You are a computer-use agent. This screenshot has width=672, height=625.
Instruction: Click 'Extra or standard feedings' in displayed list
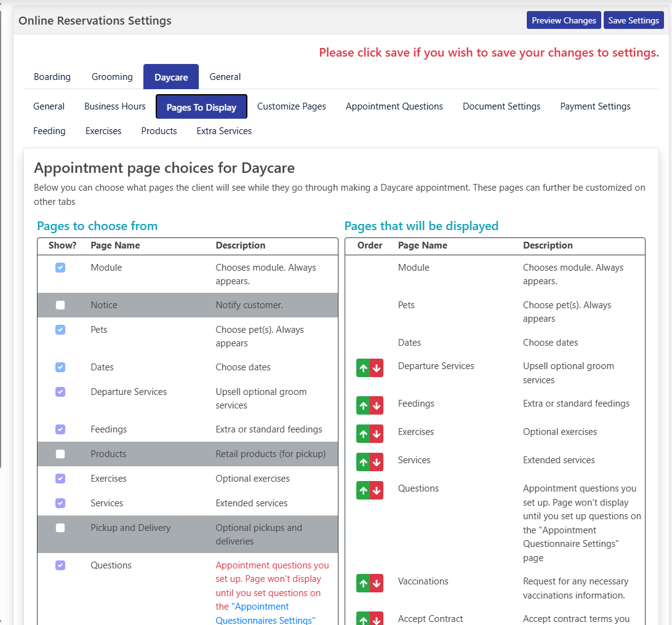coord(576,404)
